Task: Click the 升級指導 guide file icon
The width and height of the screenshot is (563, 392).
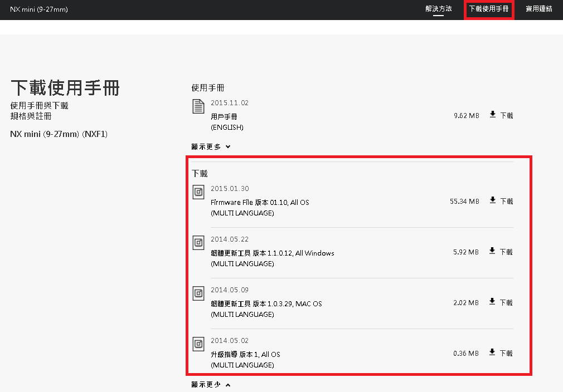Action: (198, 344)
